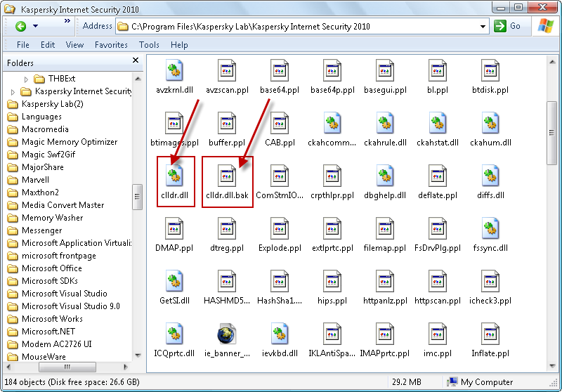This screenshot has width=562, height=392.
Task: Select the ICQprtc.dll file icon
Action: pyautogui.click(x=174, y=334)
